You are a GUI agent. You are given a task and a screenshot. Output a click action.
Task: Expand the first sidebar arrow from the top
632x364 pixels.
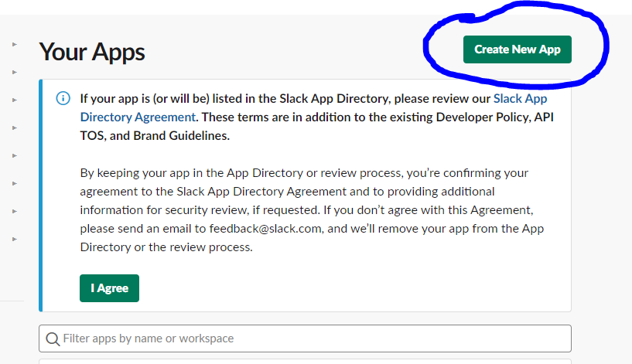(x=15, y=44)
